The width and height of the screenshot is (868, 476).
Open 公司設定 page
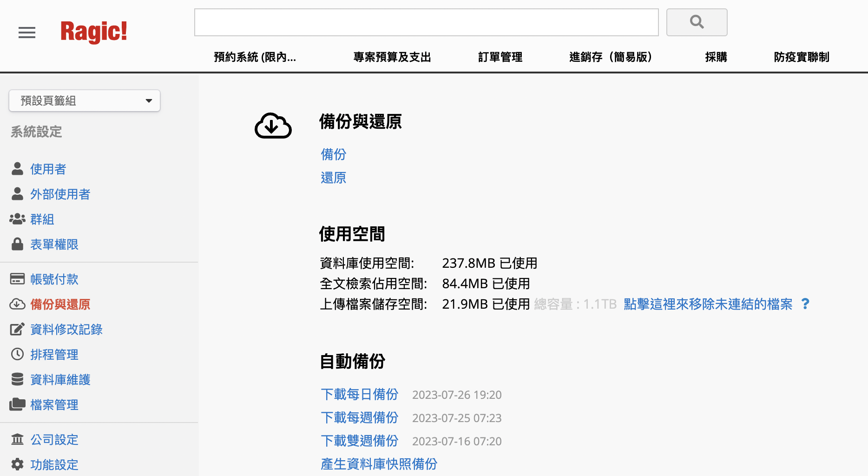[x=54, y=439]
